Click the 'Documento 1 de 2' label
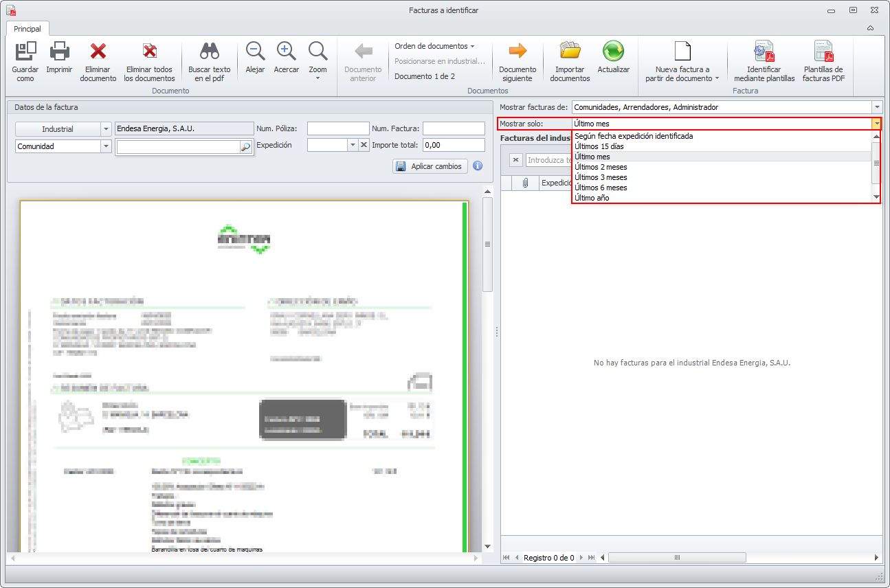Screen dimensions: 890x588 425,76
